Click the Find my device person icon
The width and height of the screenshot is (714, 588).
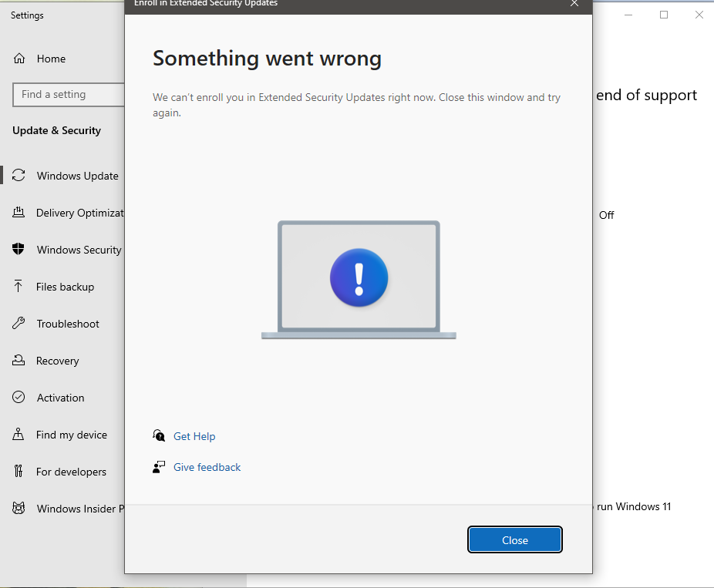click(x=18, y=434)
